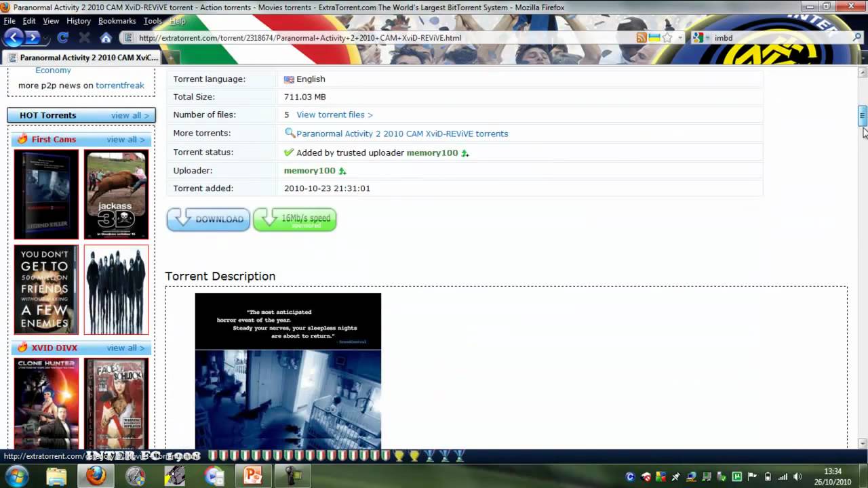The image size is (868, 488).
Task: Open the 'You don't get to 500 million friends' poster
Action: click(x=46, y=290)
